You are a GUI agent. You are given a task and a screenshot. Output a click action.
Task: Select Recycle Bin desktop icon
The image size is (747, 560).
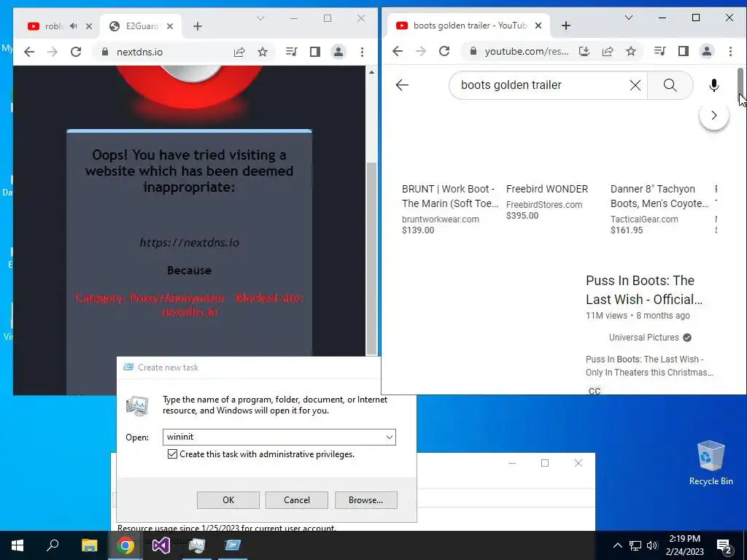[x=711, y=463]
